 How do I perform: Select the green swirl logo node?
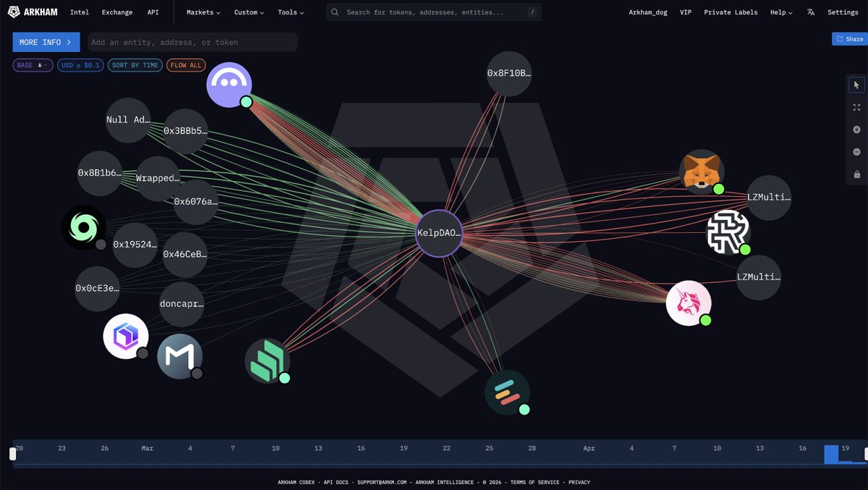point(84,228)
